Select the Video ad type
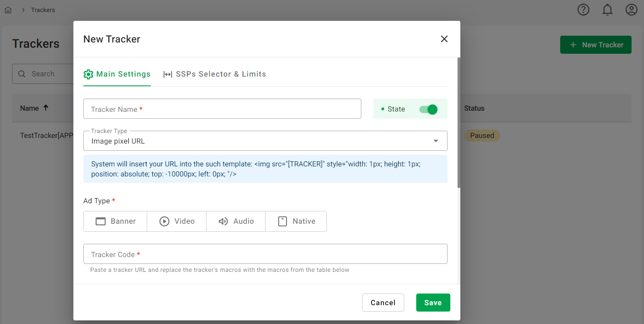Image resolution: width=644 pixels, height=324 pixels. tap(177, 221)
